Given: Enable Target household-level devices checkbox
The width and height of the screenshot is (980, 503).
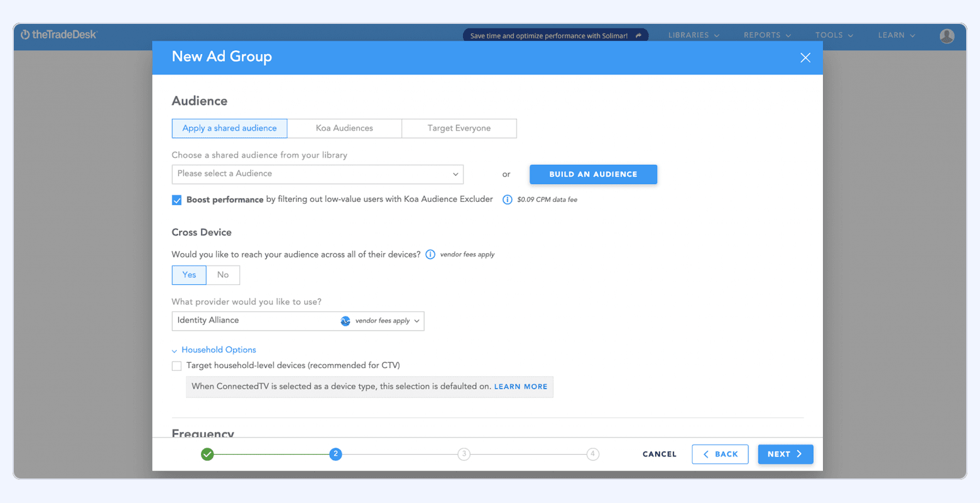Looking at the screenshot, I should pos(177,366).
